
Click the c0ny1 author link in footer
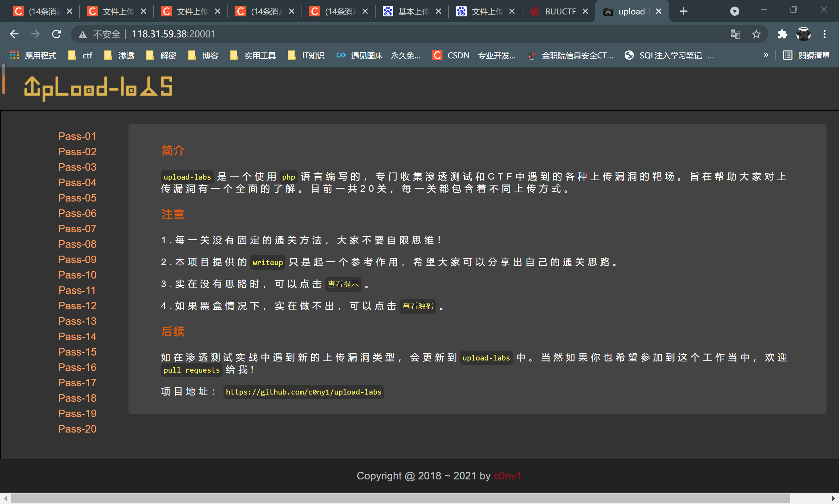click(x=507, y=476)
